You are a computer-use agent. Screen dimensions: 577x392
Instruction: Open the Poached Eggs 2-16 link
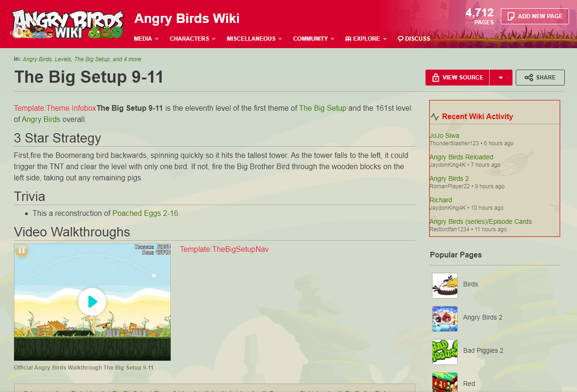145,213
